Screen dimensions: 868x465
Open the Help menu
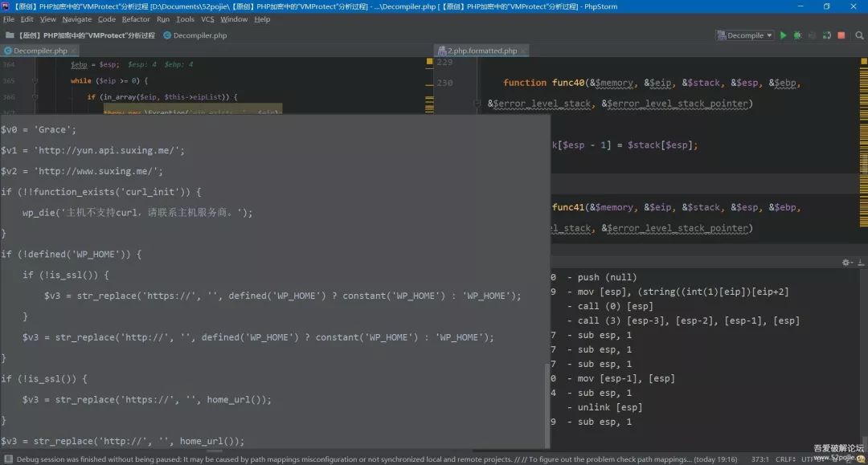(262, 19)
